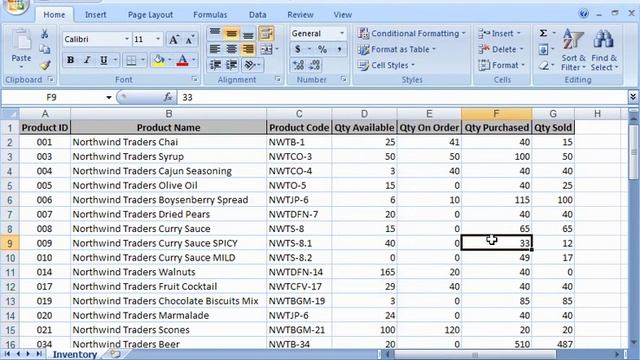The width and height of the screenshot is (640, 360).
Task: Open Excel Help question mark
Action: click(x=584, y=13)
